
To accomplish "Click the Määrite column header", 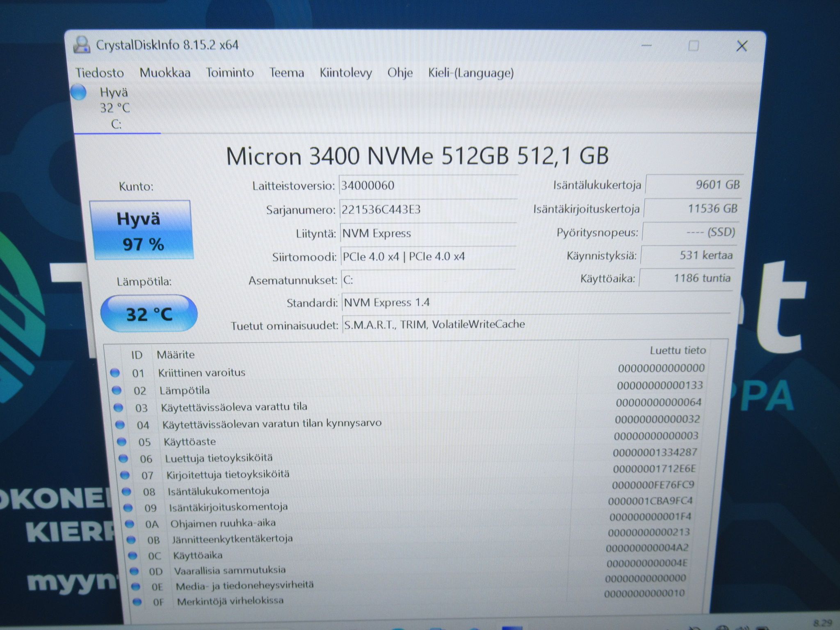I will click(176, 354).
